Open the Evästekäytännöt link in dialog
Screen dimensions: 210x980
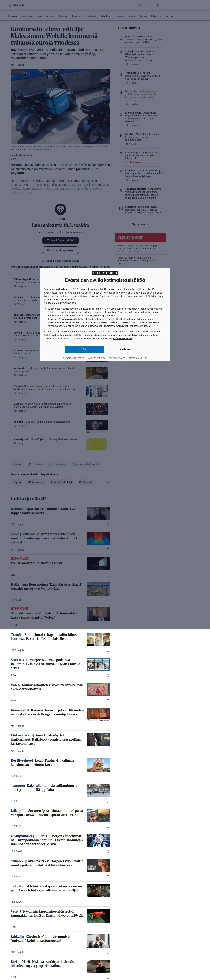point(117,358)
